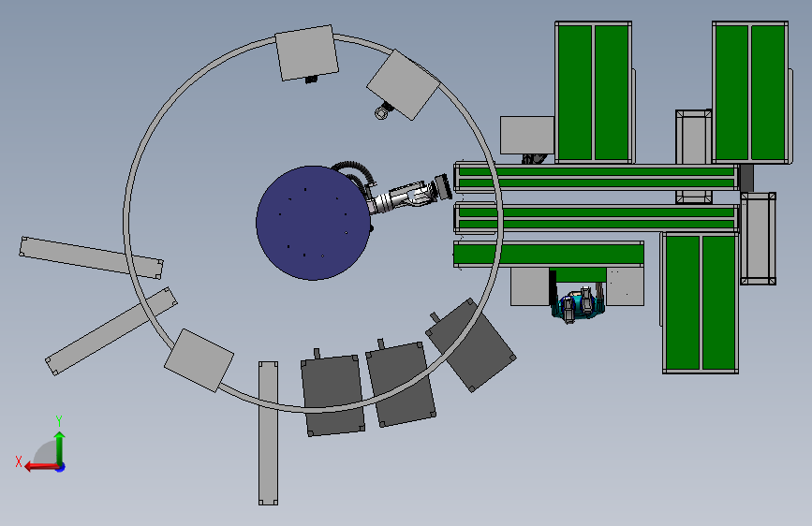Select the gray plate right of the teal robot
The height and width of the screenshot is (526, 812).
point(625,286)
